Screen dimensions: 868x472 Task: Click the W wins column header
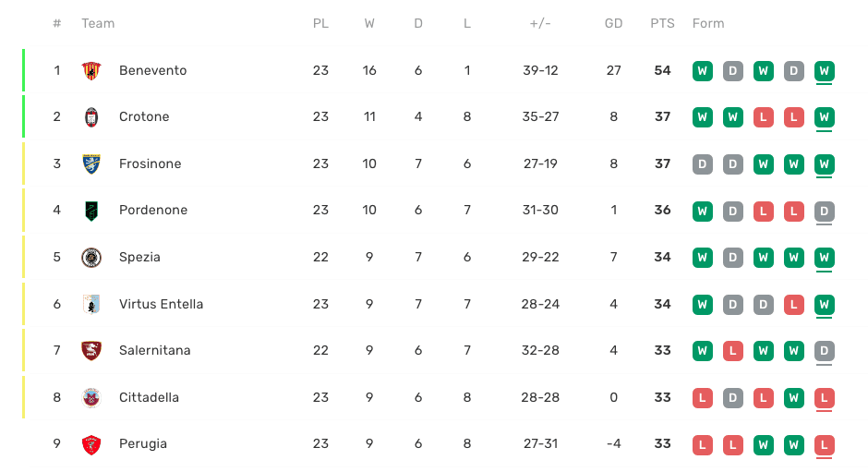(369, 23)
